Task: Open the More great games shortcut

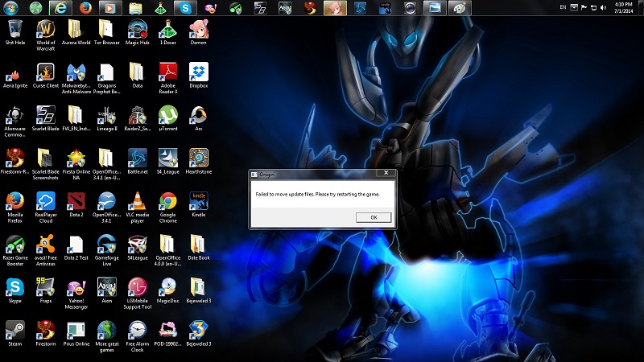Action: point(107,337)
